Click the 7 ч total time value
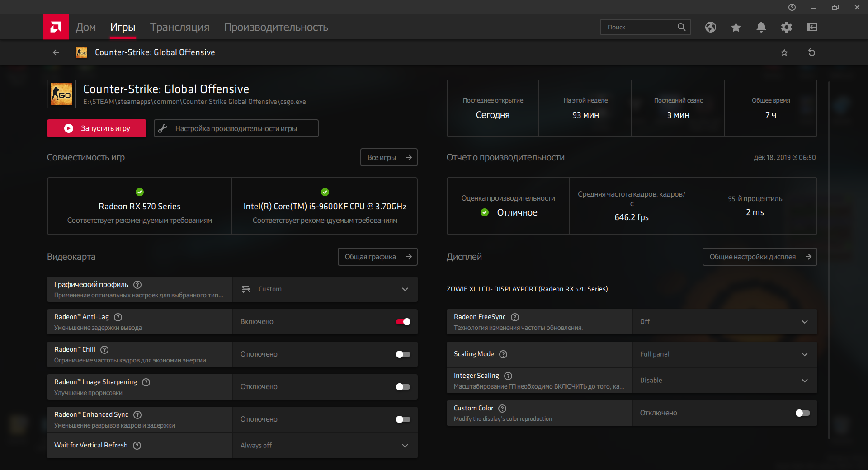 point(771,115)
